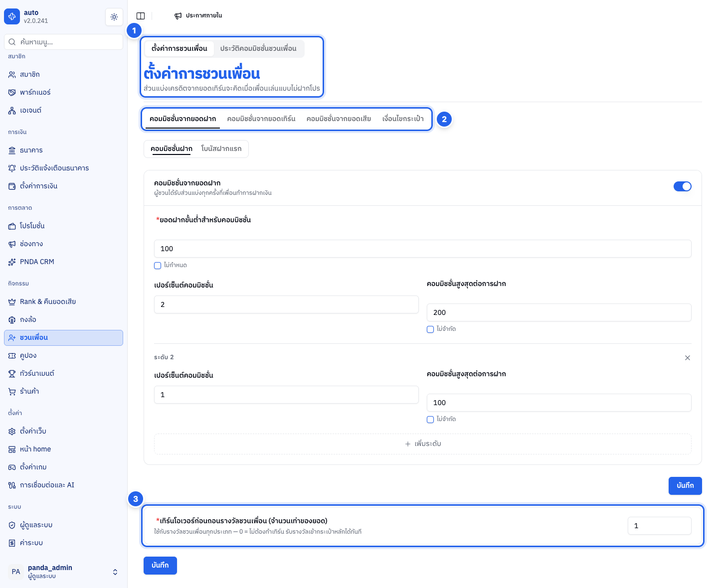
Task: Toggle the light/dark theme sun icon
Action: point(114,17)
